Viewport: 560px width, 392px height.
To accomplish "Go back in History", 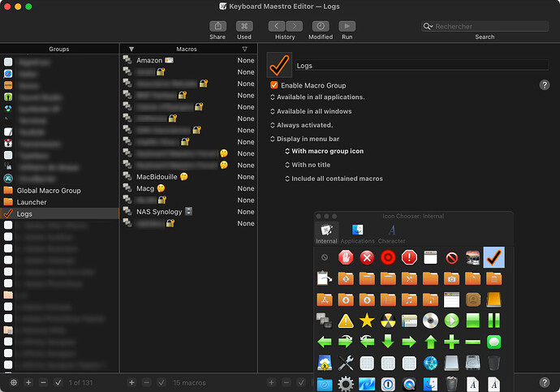I will click(x=277, y=27).
